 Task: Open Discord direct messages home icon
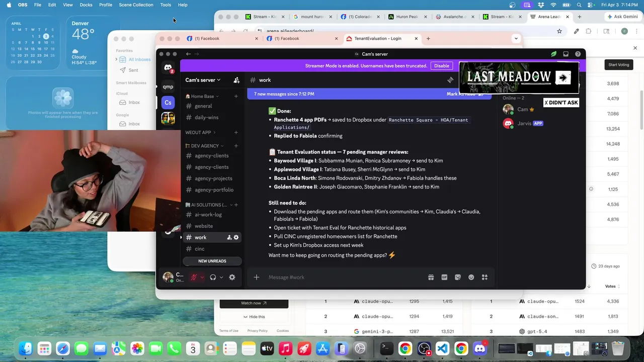click(168, 68)
